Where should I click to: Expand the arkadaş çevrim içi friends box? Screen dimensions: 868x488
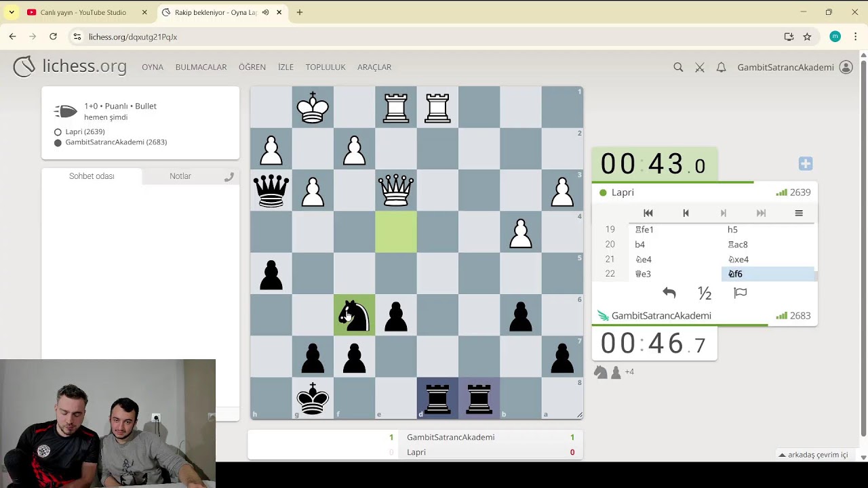[x=814, y=455]
